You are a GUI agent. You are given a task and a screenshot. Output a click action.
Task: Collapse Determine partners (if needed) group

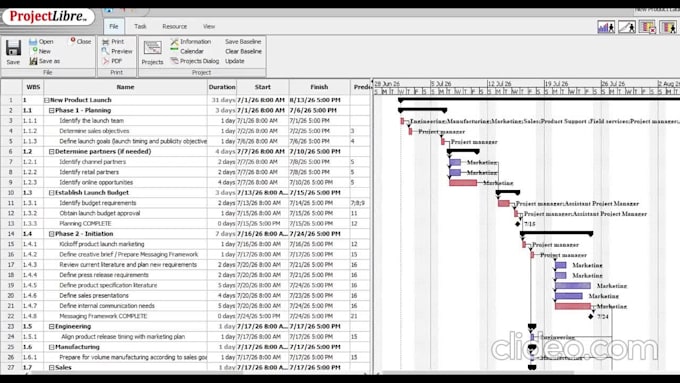52,152
